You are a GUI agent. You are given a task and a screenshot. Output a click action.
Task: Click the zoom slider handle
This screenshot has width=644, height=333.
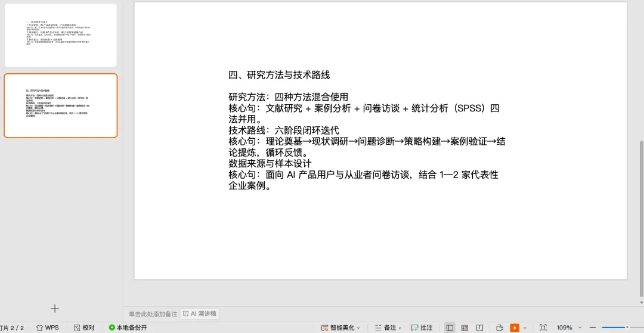coord(627,327)
